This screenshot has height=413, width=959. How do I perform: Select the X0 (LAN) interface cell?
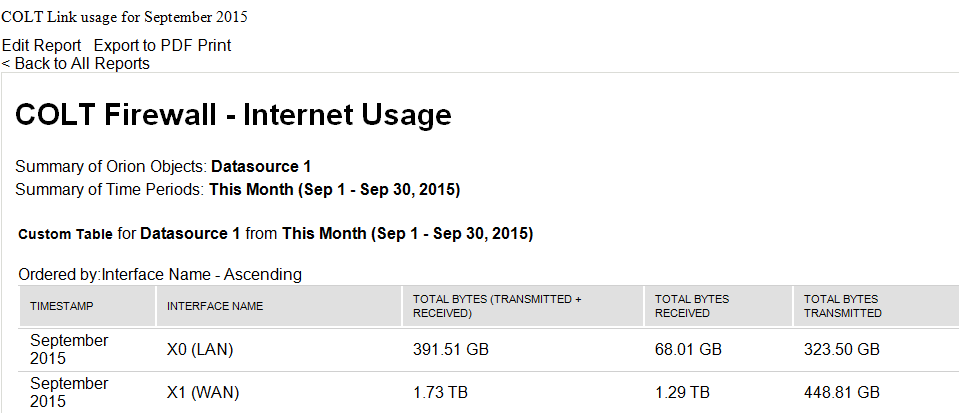click(200, 349)
